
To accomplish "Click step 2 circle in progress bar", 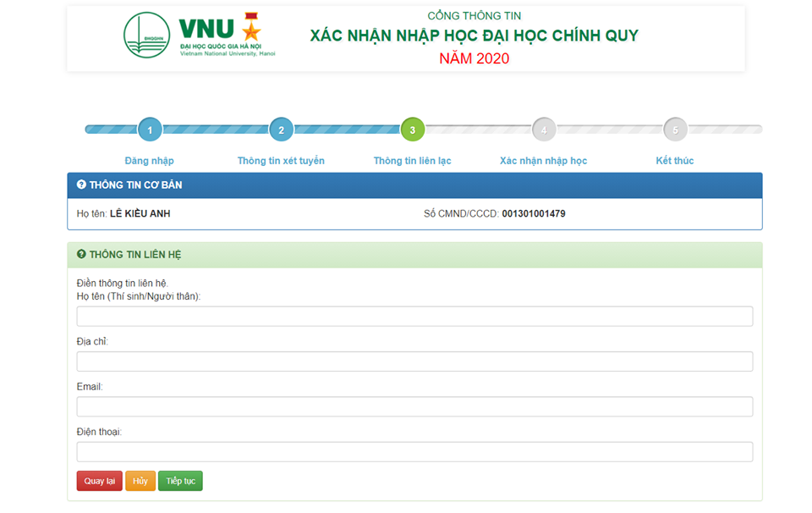I will pos(281,130).
